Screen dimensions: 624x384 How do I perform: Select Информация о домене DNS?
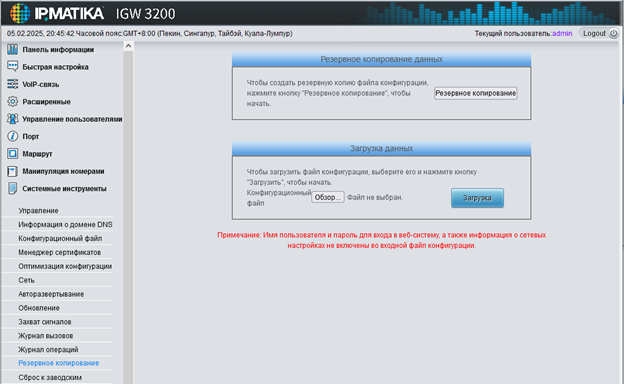pos(65,224)
